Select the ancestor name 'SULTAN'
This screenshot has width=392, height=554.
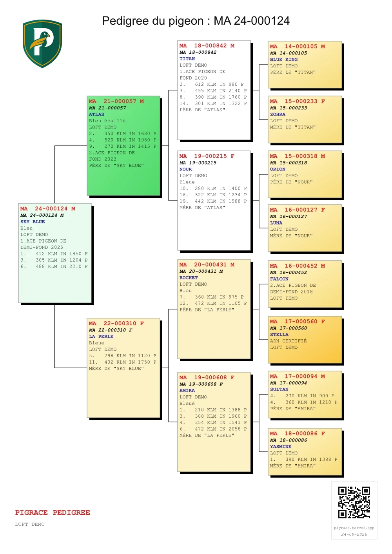279,389
